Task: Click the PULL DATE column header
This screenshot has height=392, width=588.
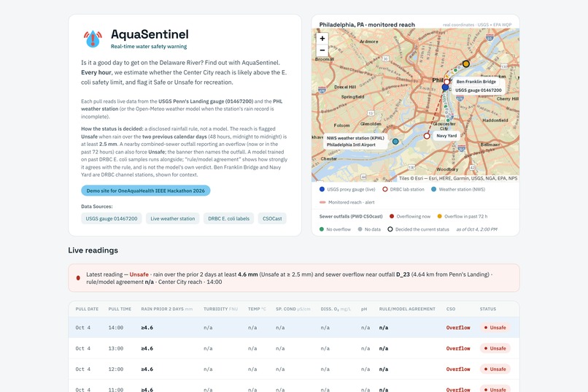Action: [87, 309]
